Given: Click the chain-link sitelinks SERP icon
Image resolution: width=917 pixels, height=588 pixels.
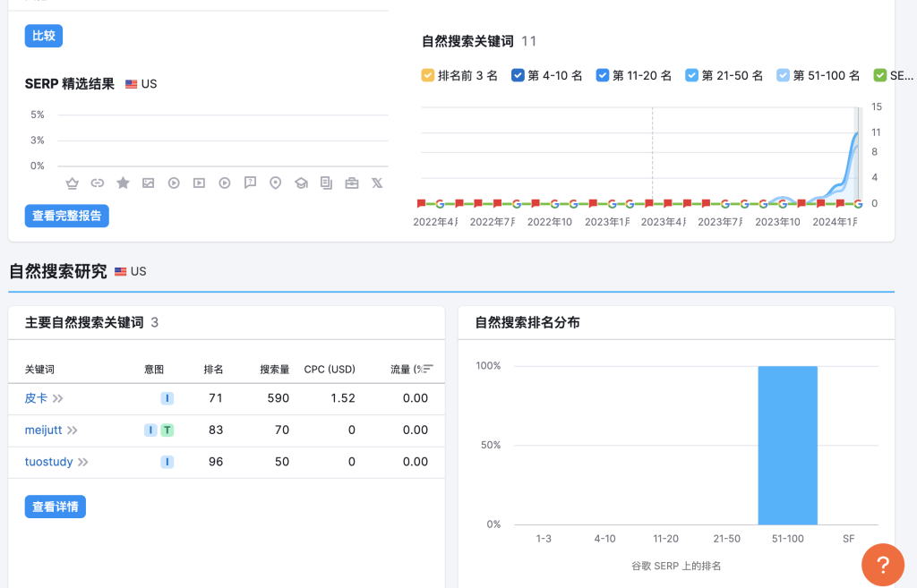Looking at the screenshot, I should point(98,183).
